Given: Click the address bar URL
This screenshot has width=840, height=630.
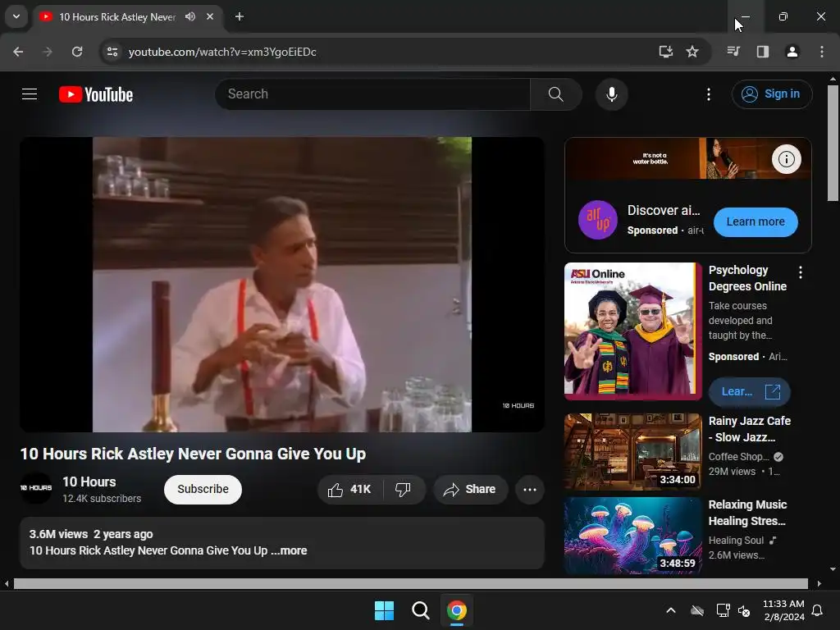Looking at the screenshot, I should [222, 52].
